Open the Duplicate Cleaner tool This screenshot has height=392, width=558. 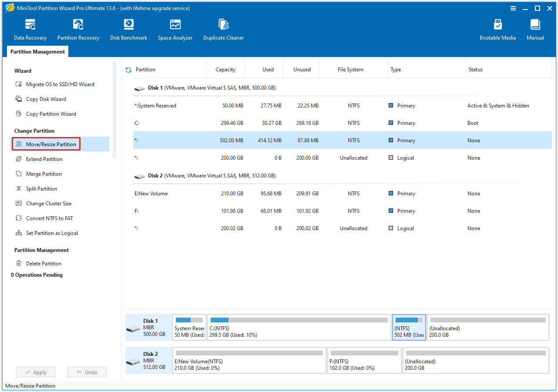coord(223,30)
